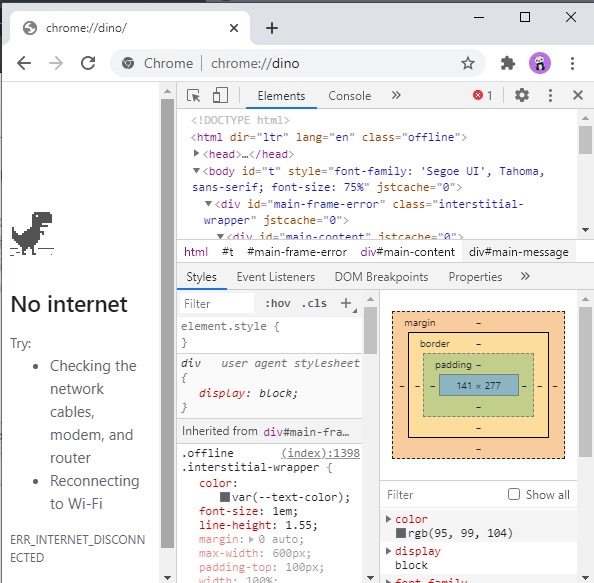The image size is (594, 583).
Task: Open the (index):1398 source link
Action: click(320, 453)
